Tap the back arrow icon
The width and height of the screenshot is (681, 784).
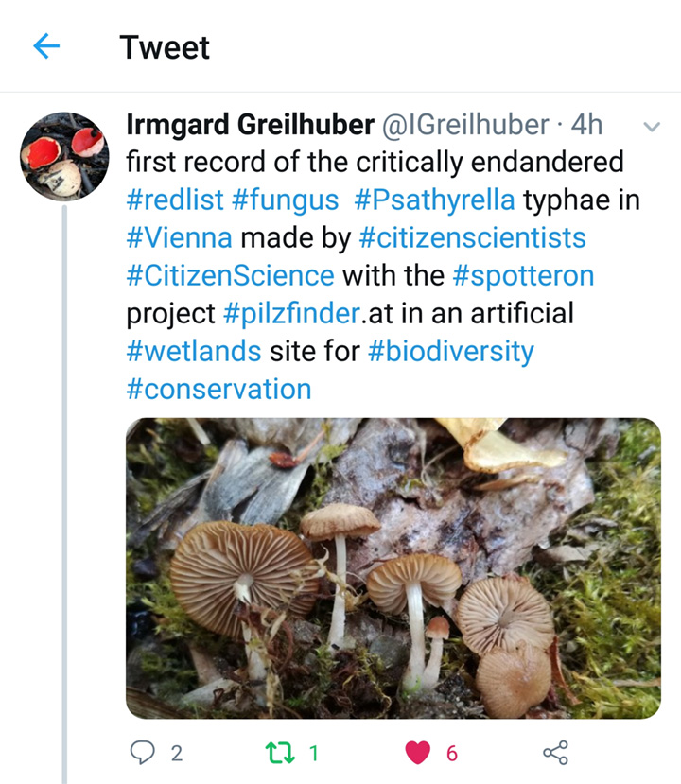coord(46,46)
